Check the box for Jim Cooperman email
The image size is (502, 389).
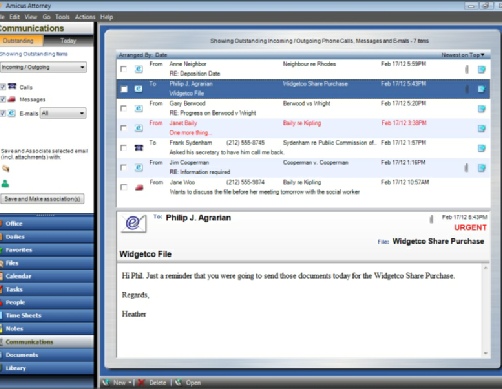pos(123,167)
